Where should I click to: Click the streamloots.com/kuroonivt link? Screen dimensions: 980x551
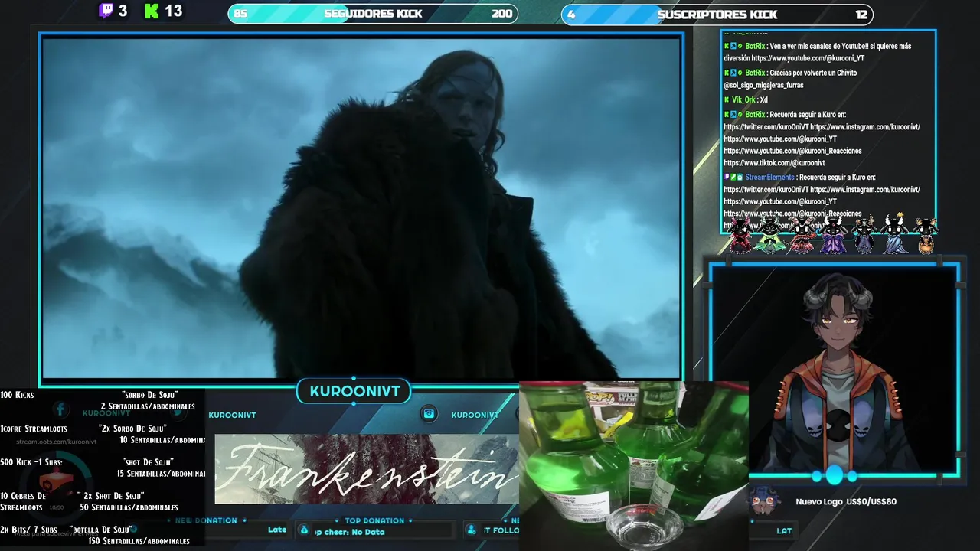(x=56, y=442)
